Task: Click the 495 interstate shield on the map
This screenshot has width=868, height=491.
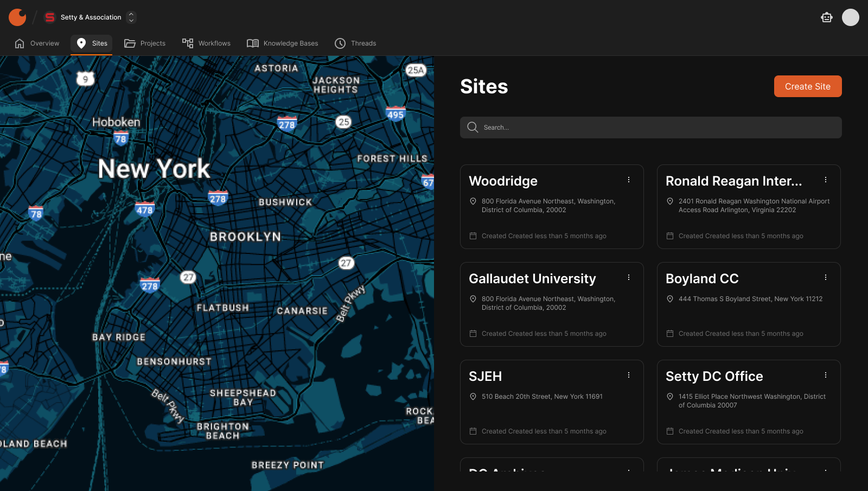Action: [x=395, y=114]
